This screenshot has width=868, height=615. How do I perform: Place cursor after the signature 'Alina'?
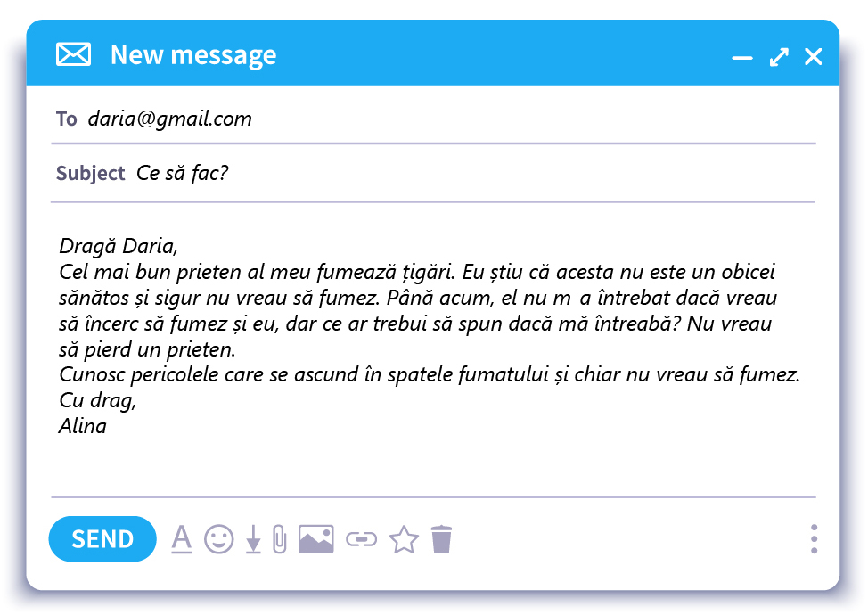pyautogui.click(x=109, y=426)
